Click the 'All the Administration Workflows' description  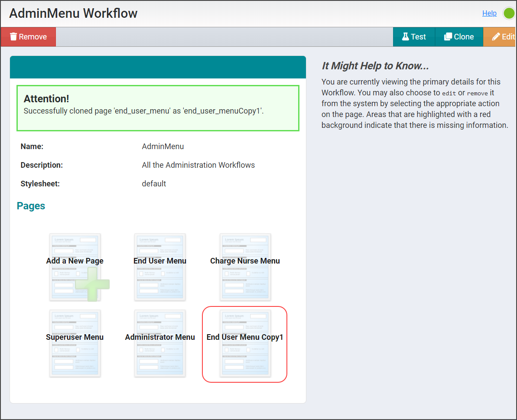(x=198, y=165)
